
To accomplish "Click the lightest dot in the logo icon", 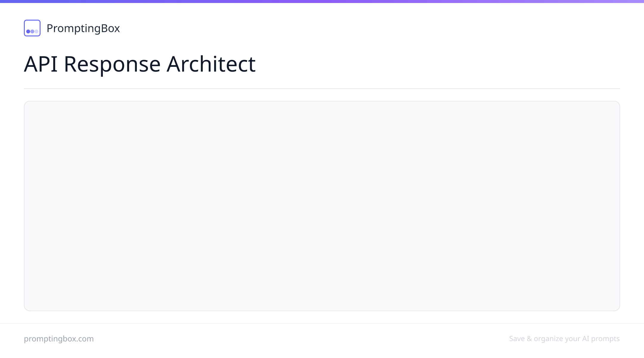I will pyautogui.click(x=36, y=31).
